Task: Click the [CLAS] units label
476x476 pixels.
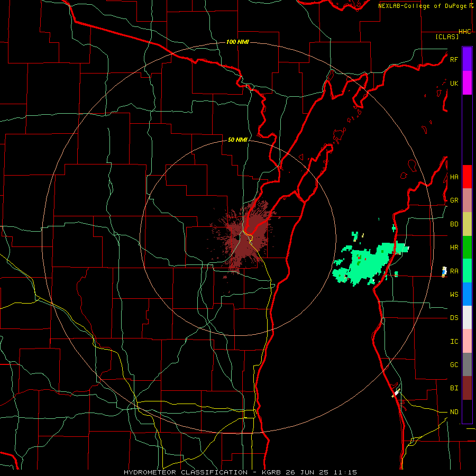Action: 447,36
